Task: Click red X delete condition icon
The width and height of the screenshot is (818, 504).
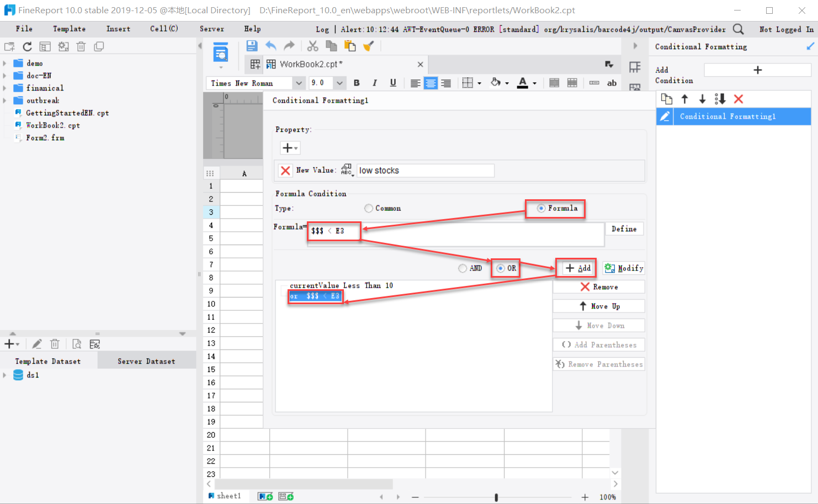Action: [x=739, y=99]
